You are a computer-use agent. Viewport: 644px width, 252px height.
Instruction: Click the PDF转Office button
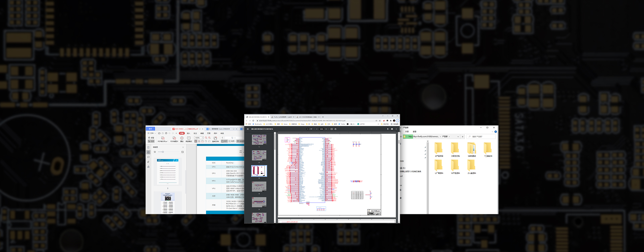163,139
